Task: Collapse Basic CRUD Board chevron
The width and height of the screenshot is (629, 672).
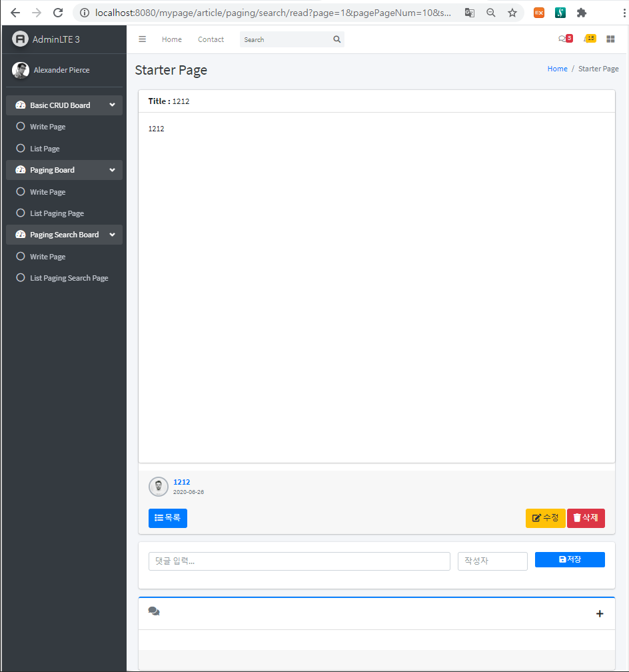Action: point(112,105)
